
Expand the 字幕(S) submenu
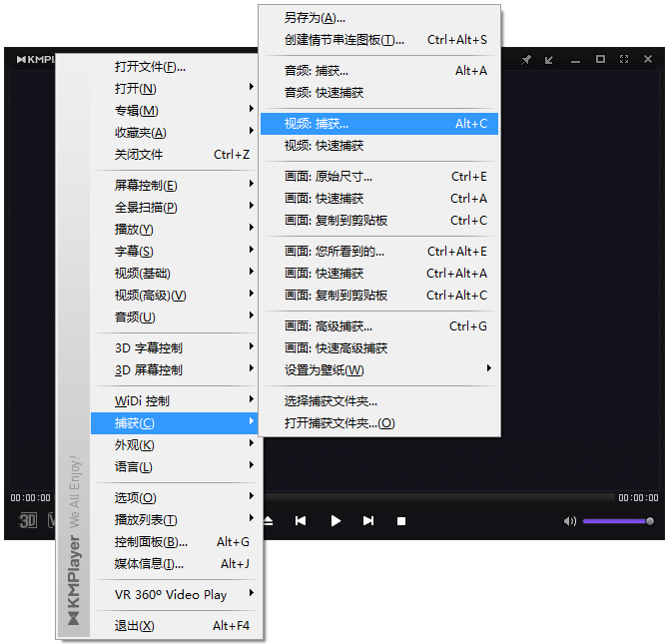tap(175, 252)
